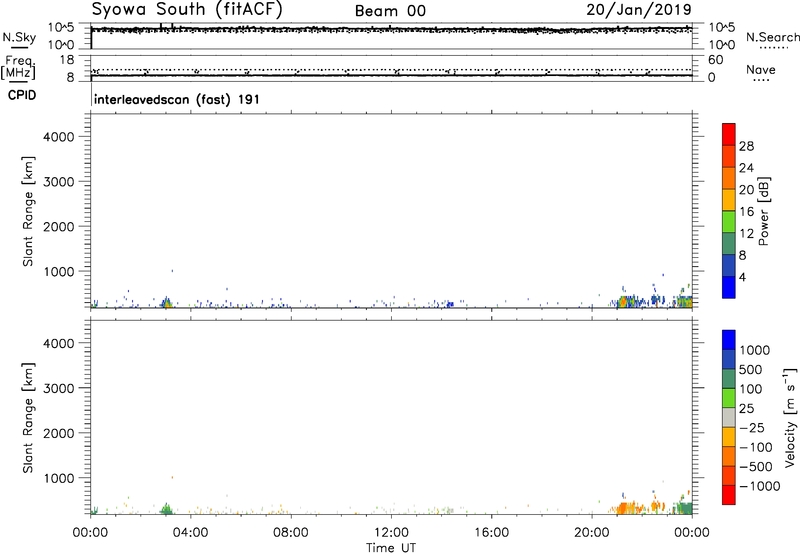Select the 'Freq. [MHz]' axis label
Image resolution: width=800 pixels, height=554 pixels.
(x=20, y=68)
